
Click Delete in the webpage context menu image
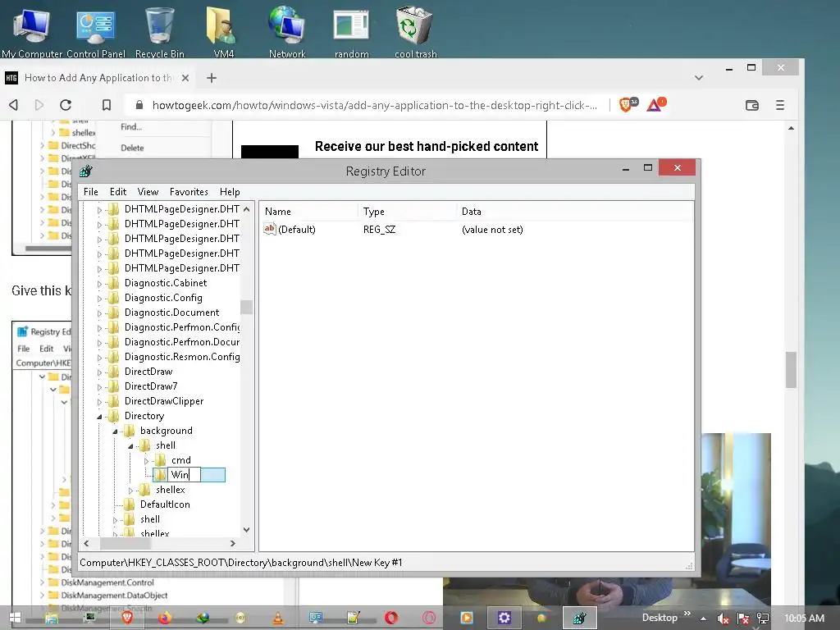pos(132,148)
